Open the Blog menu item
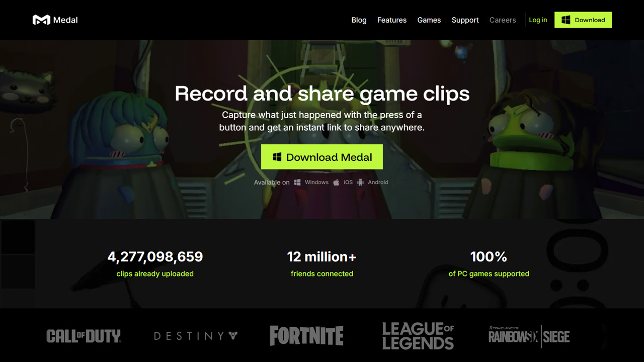The height and width of the screenshot is (362, 644). 359,20
